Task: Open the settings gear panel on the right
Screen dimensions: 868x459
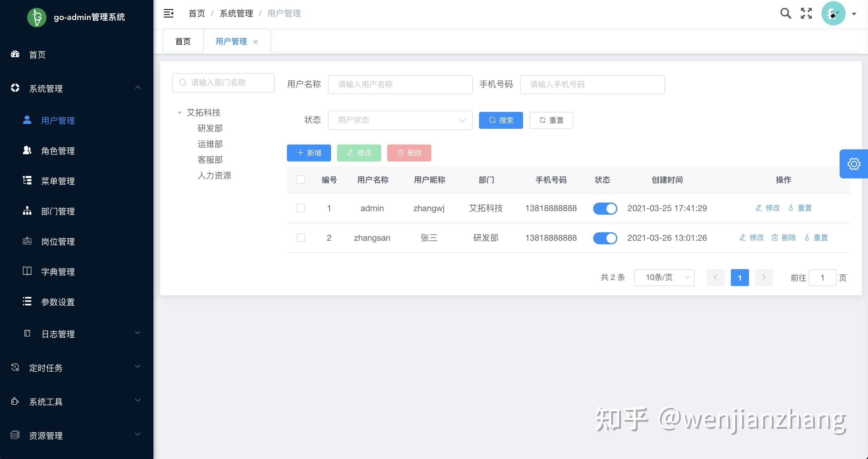Action: pyautogui.click(x=853, y=164)
